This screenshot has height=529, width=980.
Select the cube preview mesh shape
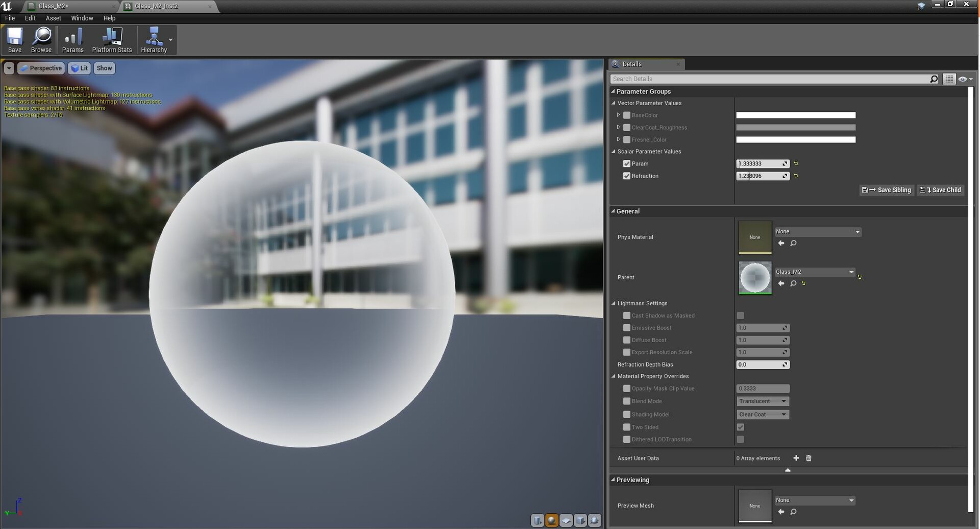pos(580,520)
